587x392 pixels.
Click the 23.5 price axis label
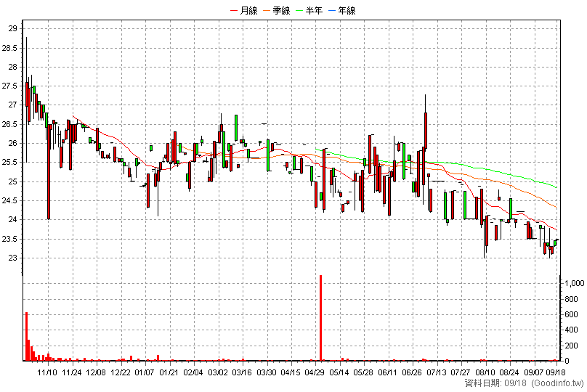coord(9,239)
